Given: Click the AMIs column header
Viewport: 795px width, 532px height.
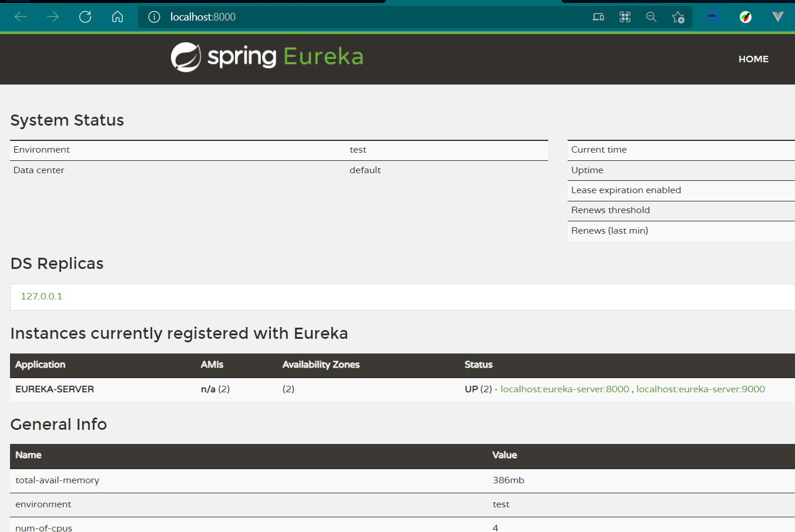Looking at the screenshot, I should (212, 365).
